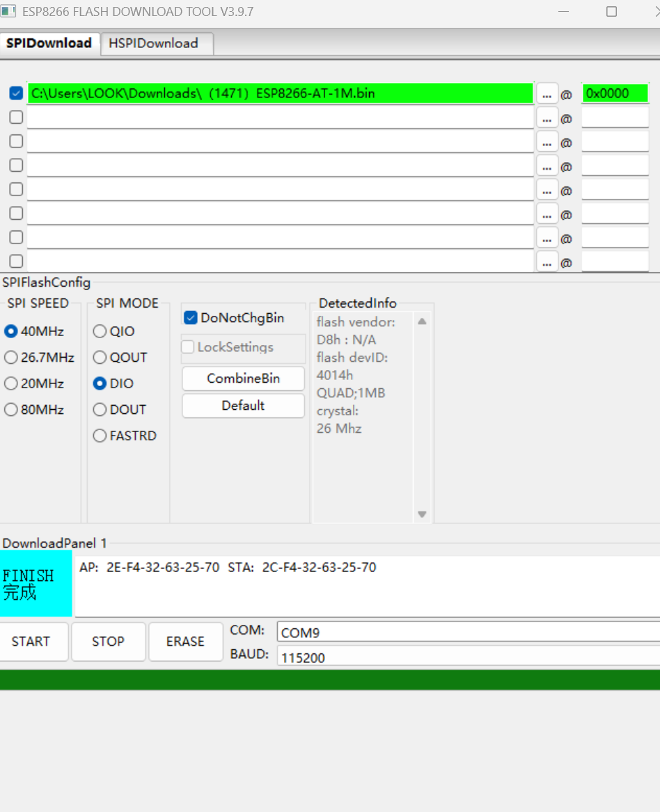Click the 'QUAD;1MB' detected info line
This screenshot has height=812, width=660.
tap(351, 393)
